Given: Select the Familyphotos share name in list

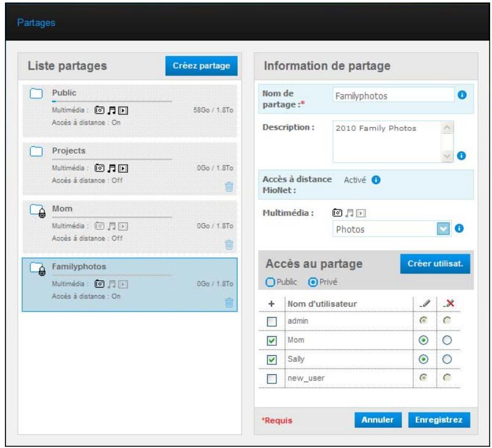Looking at the screenshot, I should 79,267.
